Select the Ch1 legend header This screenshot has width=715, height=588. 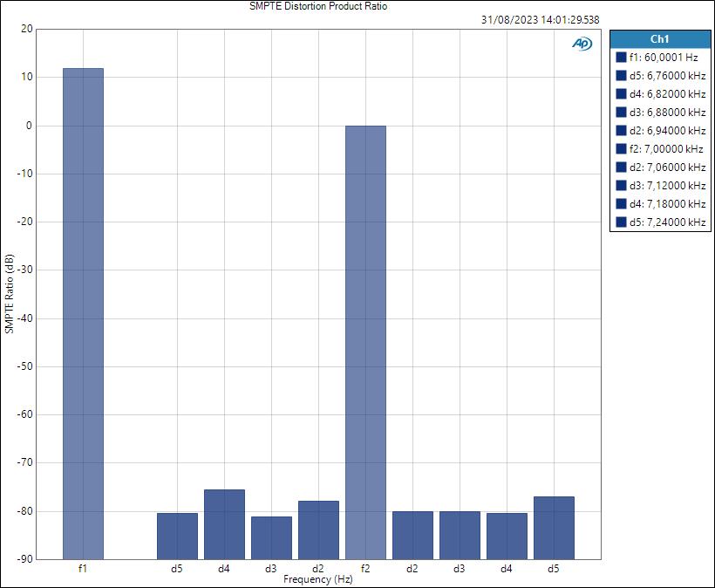(660, 39)
